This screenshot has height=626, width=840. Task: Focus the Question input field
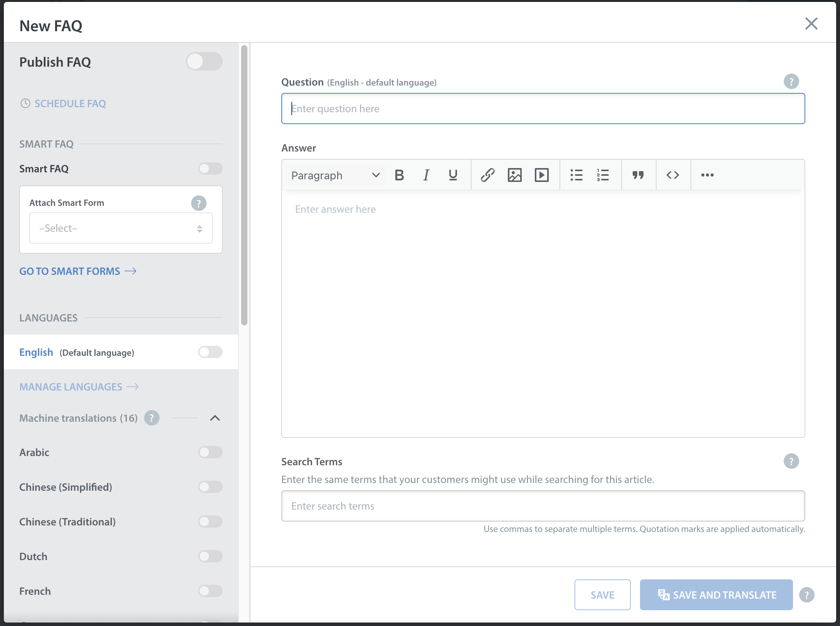(x=543, y=109)
